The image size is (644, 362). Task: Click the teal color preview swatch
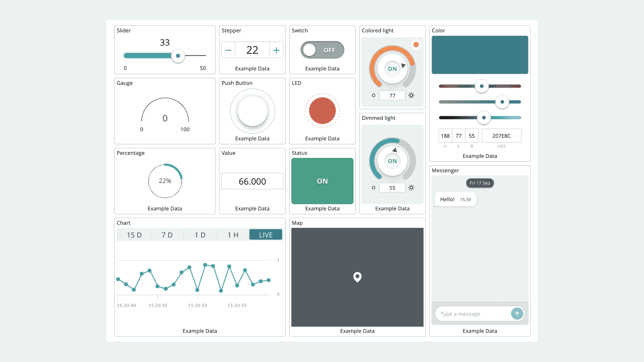(480, 55)
